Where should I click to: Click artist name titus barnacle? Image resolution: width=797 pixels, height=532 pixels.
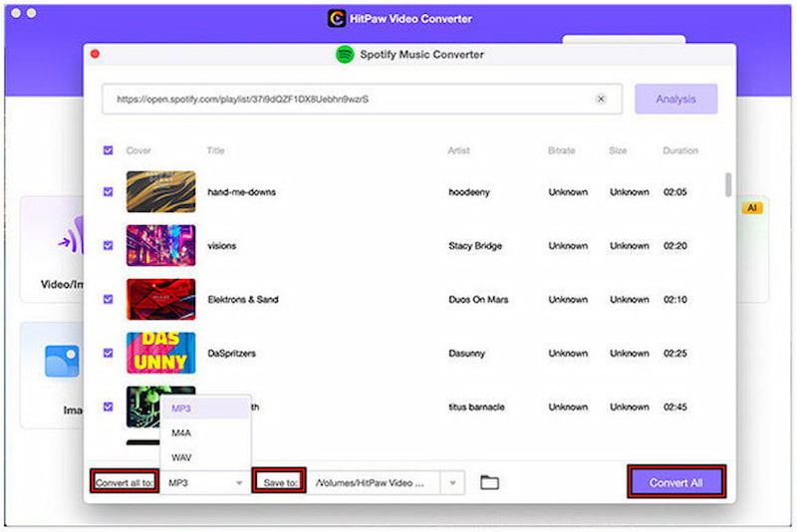(x=476, y=407)
